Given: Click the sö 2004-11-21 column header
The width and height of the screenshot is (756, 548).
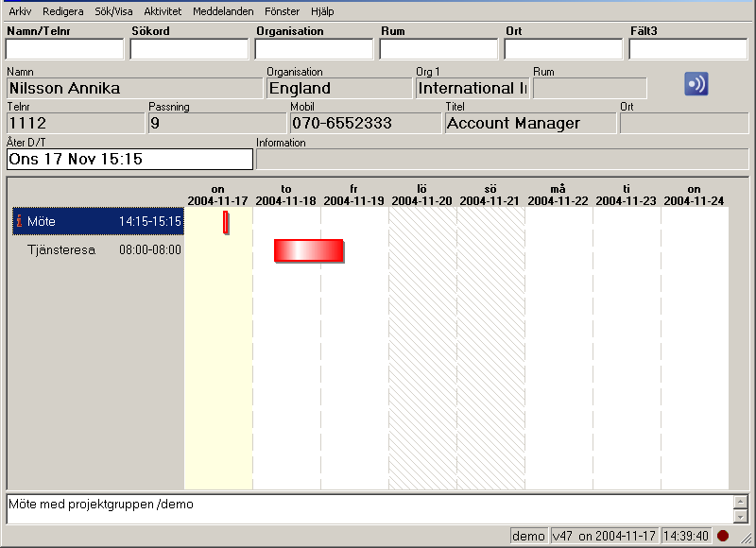Looking at the screenshot, I should (x=490, y=195).
